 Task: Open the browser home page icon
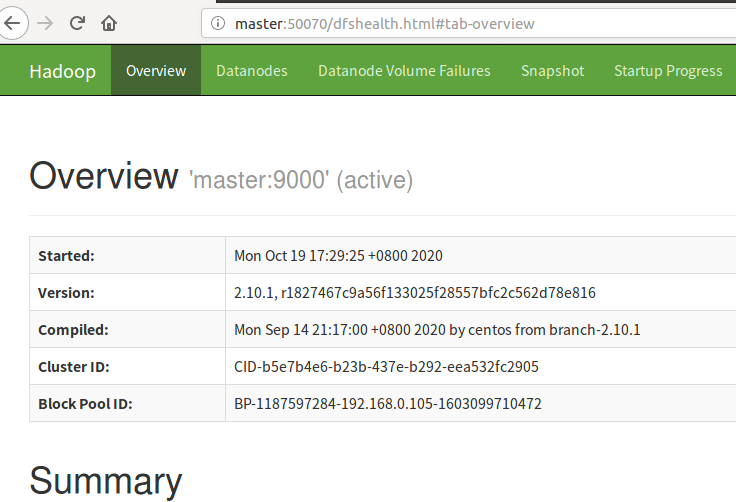pyautogui.click(x=109, y=23)
